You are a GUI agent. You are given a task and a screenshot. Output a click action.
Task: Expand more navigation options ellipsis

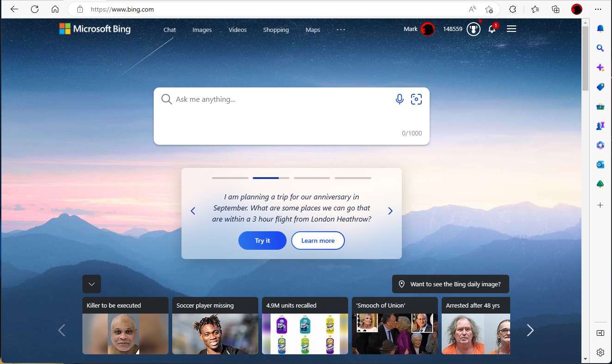(341, 30)
